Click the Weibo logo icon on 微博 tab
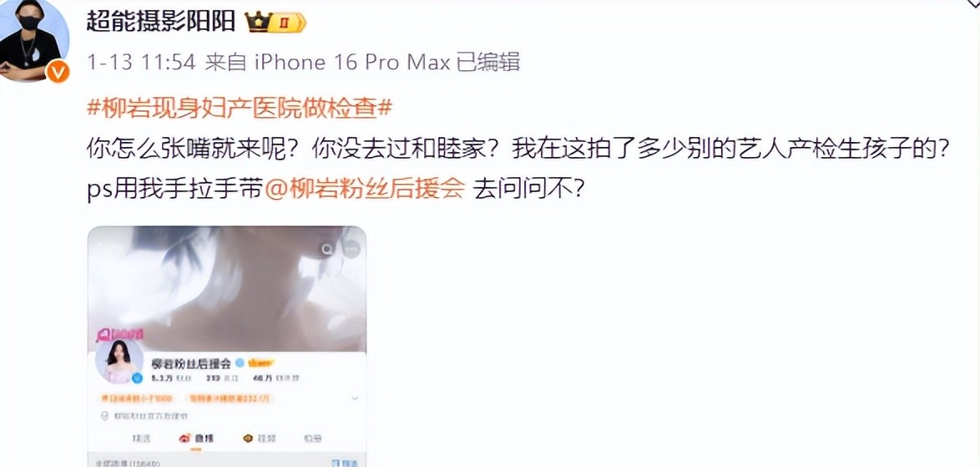The height and width of the screenshot is (467, 980). (x=185, y=438)
